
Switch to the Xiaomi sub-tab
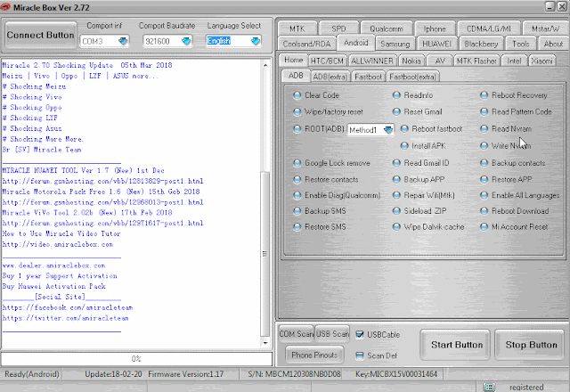pos(541,61)
